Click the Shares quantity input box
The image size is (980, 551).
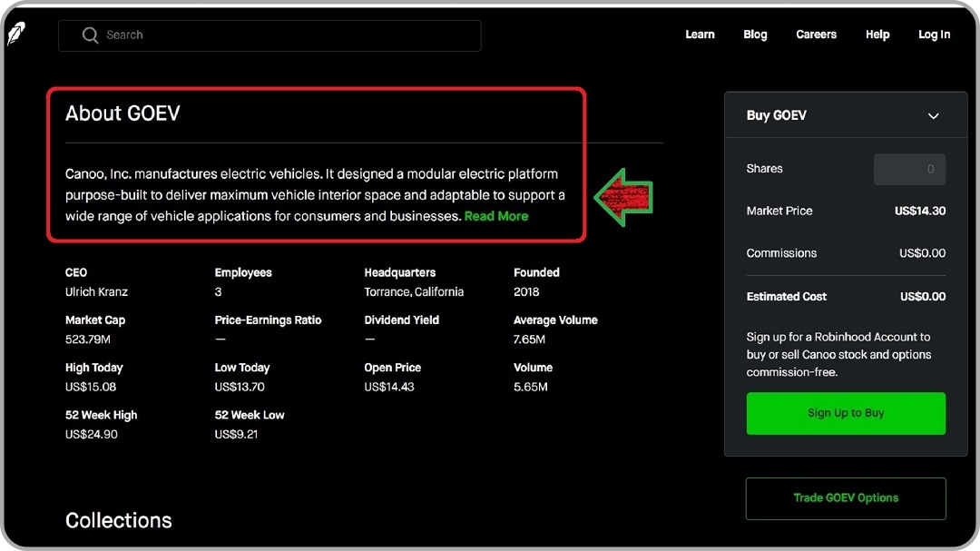pyautogui.click(x=909, y=169)
